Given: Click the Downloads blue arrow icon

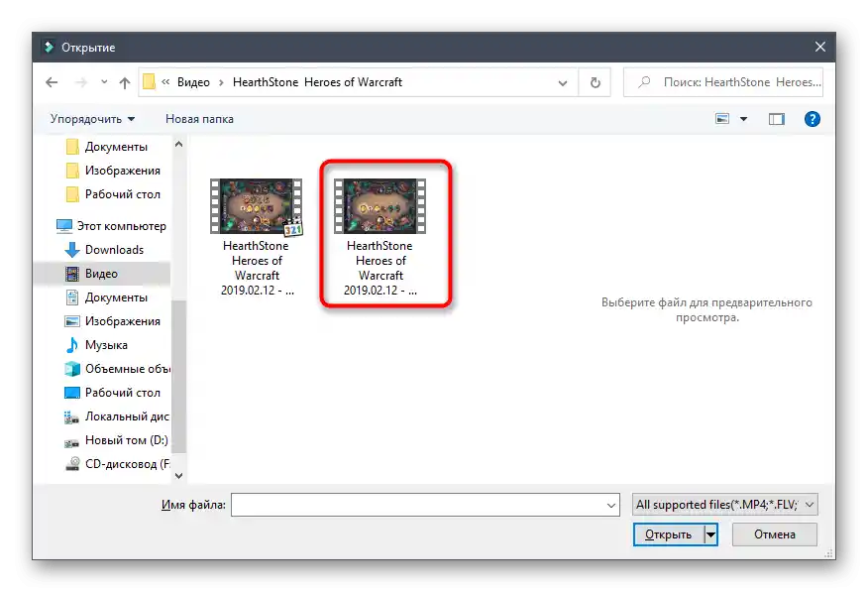Looking at the screenshot, I should pyautogui.click(x=72, y=250).
